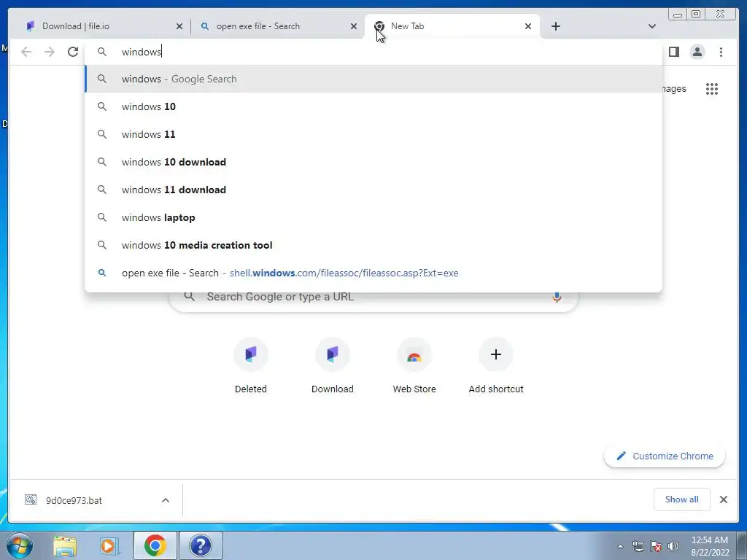Click the address bar containing windows
The image size is (747, 560).
tap(373, 52)
